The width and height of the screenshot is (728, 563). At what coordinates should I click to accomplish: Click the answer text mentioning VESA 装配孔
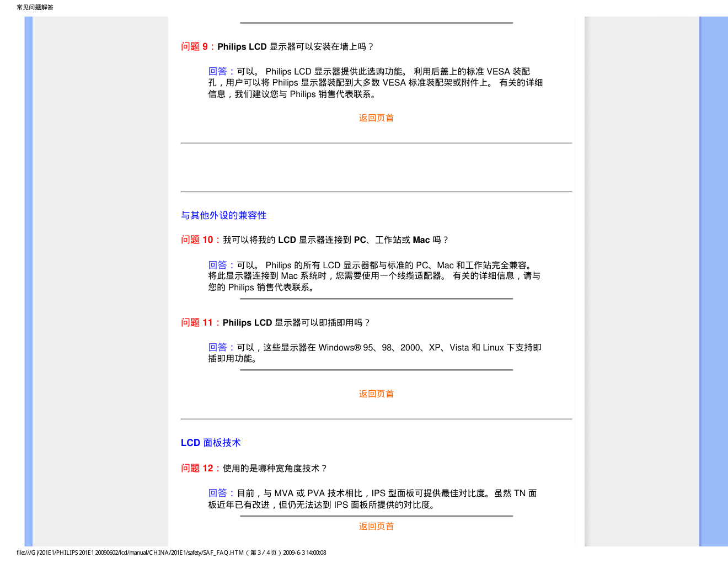coord(376,83)
